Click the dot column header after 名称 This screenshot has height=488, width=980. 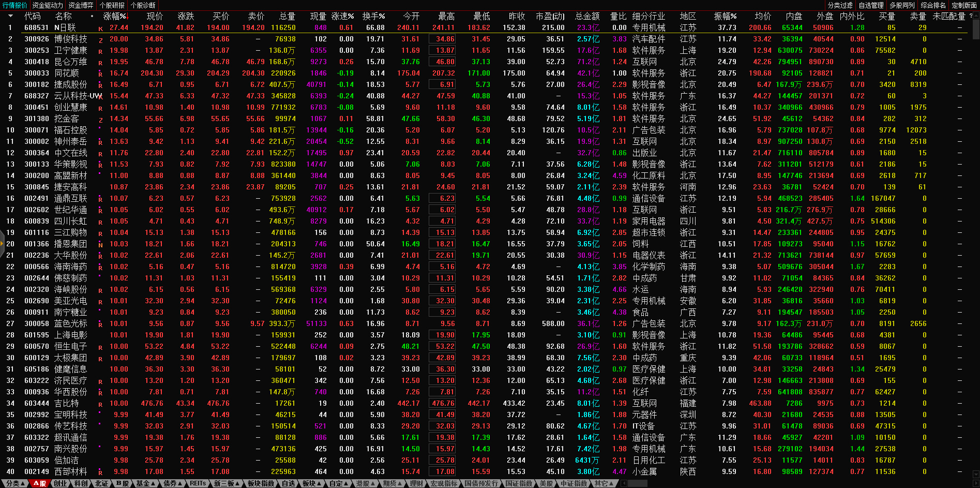[92, 17]
